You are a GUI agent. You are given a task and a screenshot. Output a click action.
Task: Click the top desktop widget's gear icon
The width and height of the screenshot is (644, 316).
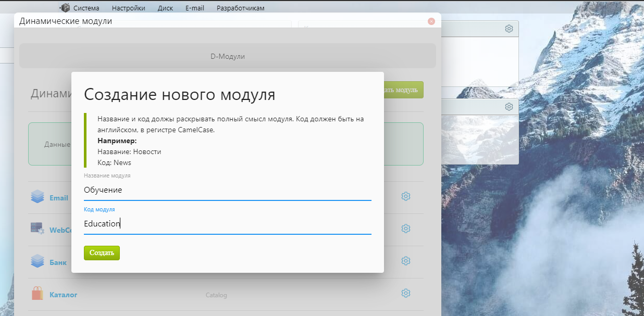pos(509,29)
